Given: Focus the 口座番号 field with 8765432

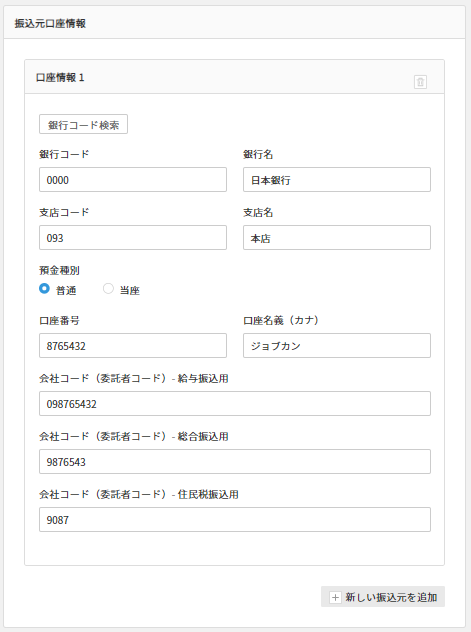Looking at the screenshot, I should point(133,345).
